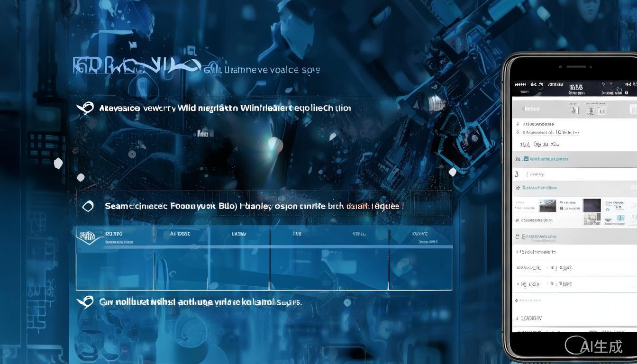
Task: Select the "AI" column header in the table
Action: (x=180, y=234)
